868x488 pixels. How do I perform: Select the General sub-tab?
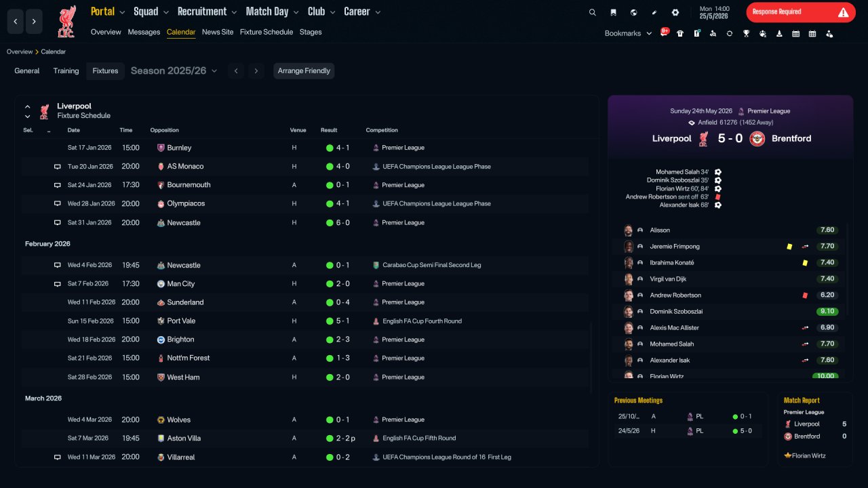(27, 70)
